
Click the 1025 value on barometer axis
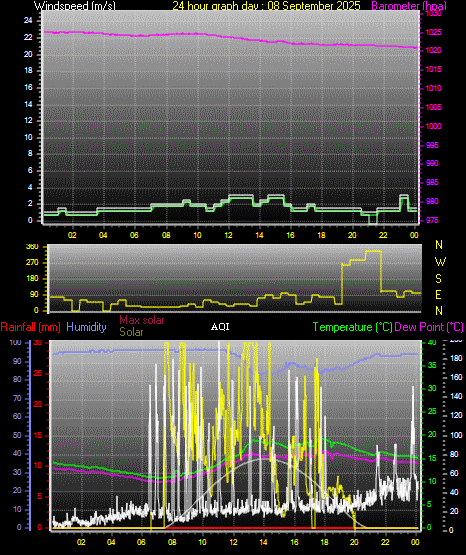433,32
